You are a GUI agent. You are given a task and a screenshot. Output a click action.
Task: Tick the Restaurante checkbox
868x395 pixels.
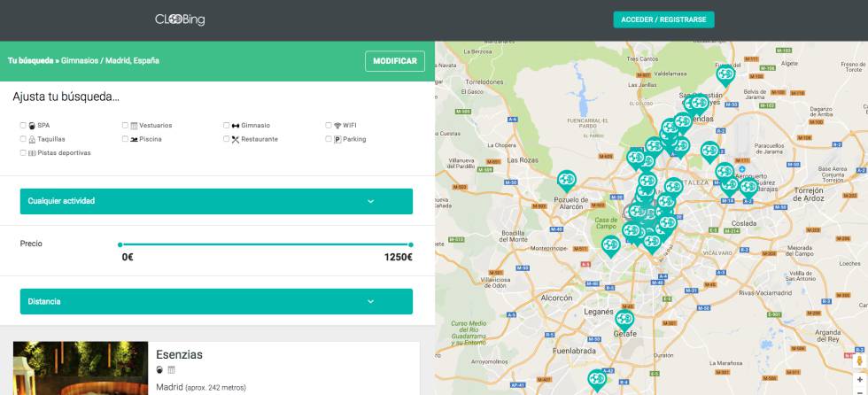(227, 139)
